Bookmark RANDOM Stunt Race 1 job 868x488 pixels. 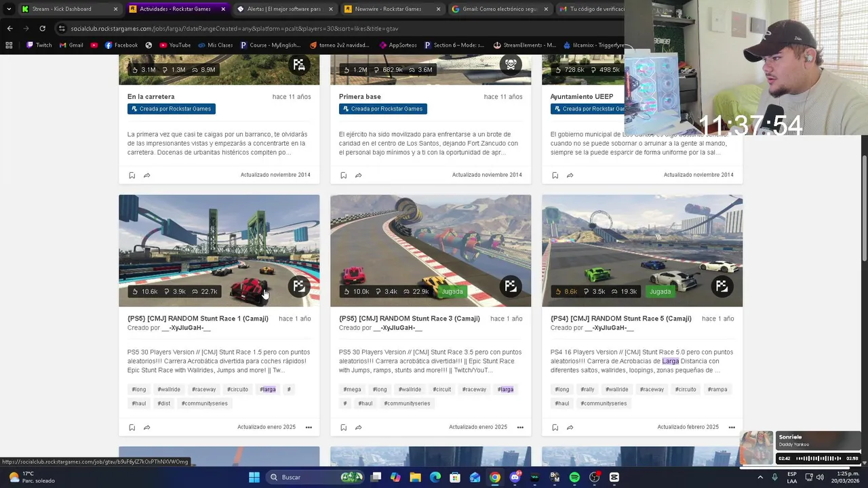(x=132, y=427)
